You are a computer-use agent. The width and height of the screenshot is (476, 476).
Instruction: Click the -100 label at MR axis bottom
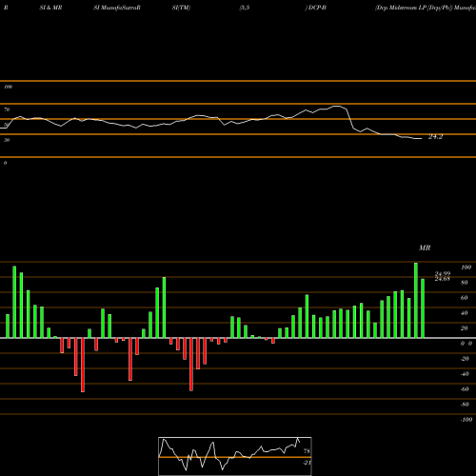(x=466, y=420)
